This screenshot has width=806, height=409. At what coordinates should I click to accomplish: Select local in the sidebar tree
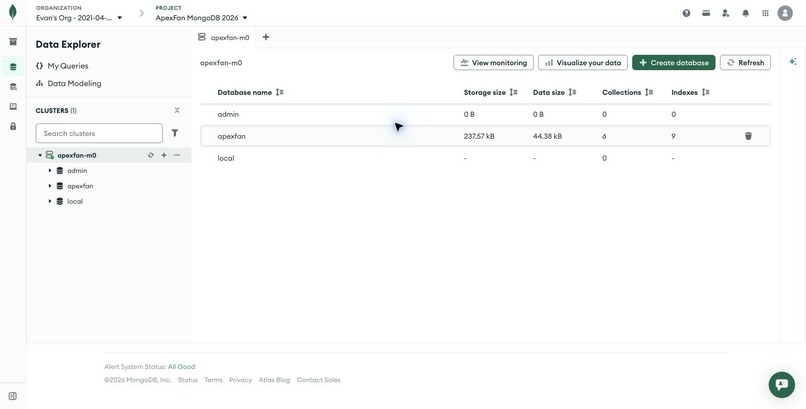click(75, 201)
